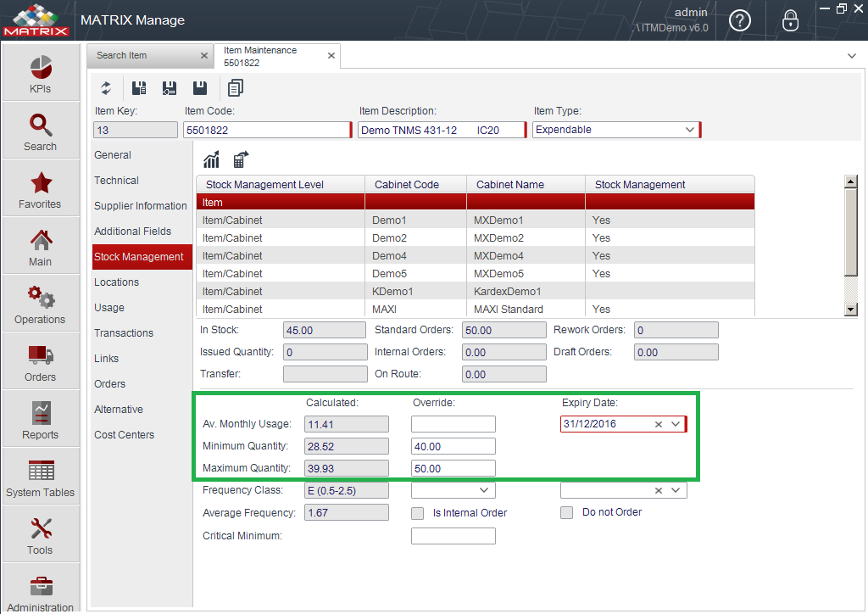Select the MAXI Standard cabinet row
Image resolution: width=868 pixels, height=614 pixels.
click(475, 309)
